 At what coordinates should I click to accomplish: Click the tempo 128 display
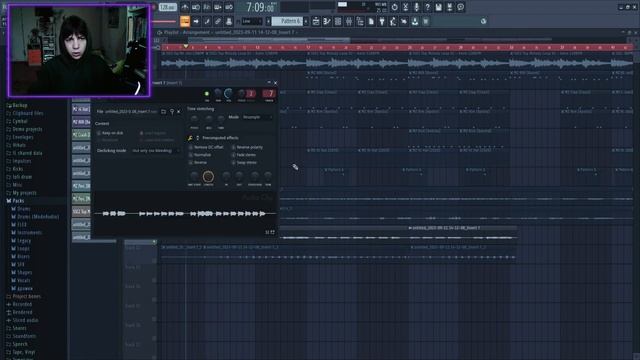click(x=167, y=7)
